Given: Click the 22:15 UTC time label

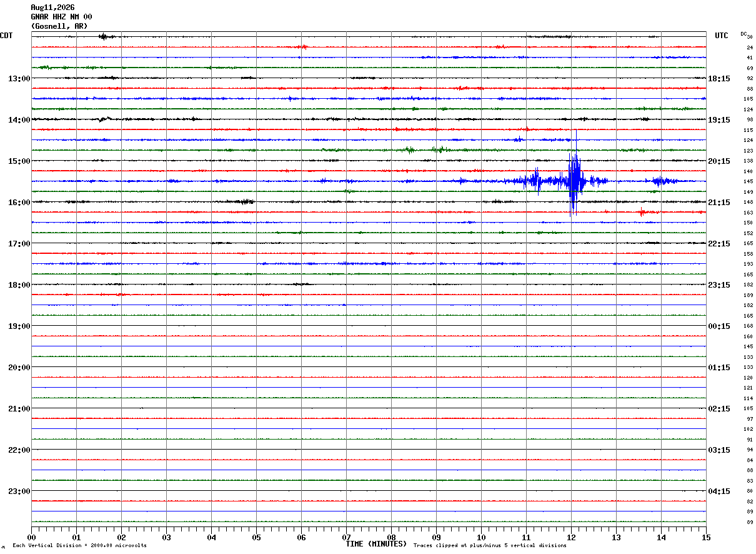Looking at the screenshot, I should pos(719,244).
